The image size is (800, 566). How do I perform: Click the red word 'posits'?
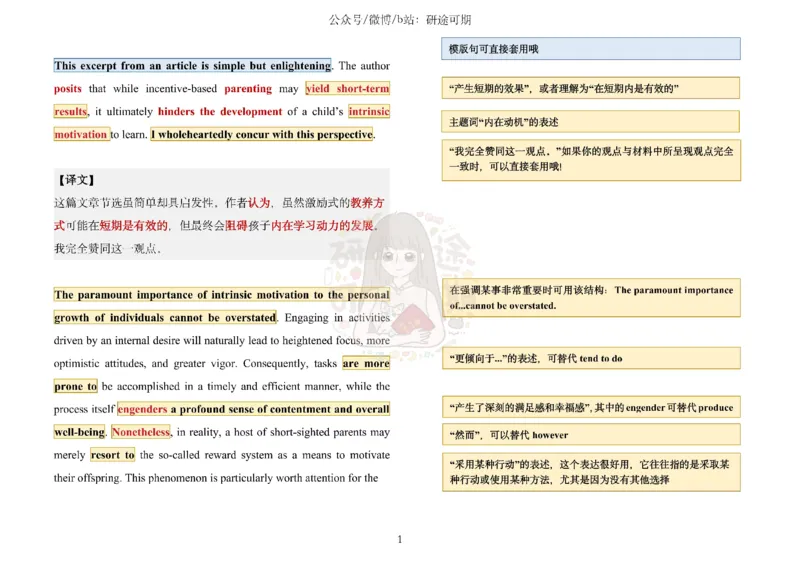point(68,88)
